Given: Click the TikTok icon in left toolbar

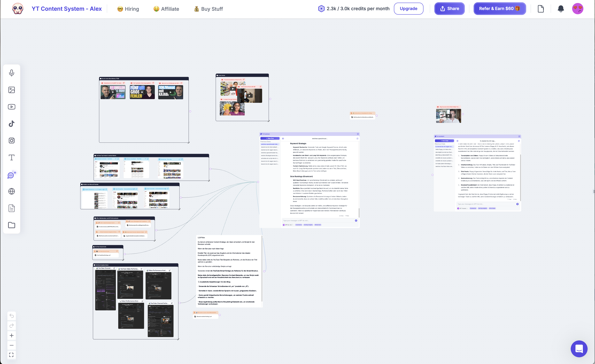Looking at the screenshot, I should (x=11, y=124).
